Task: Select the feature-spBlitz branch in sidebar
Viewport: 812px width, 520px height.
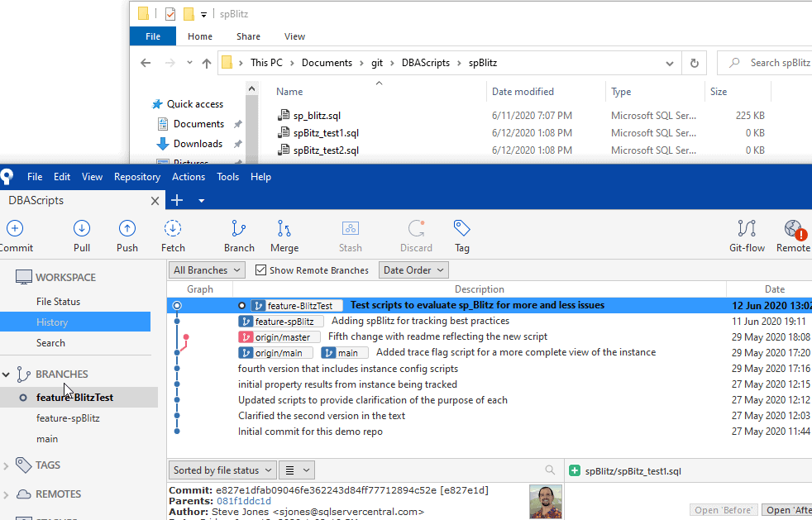Action: 68,418
